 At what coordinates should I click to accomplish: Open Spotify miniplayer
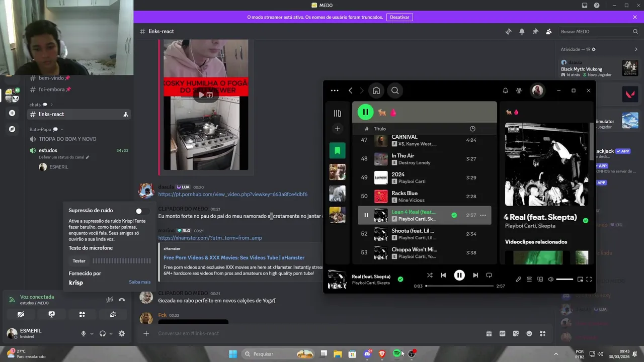pos(580,279)
